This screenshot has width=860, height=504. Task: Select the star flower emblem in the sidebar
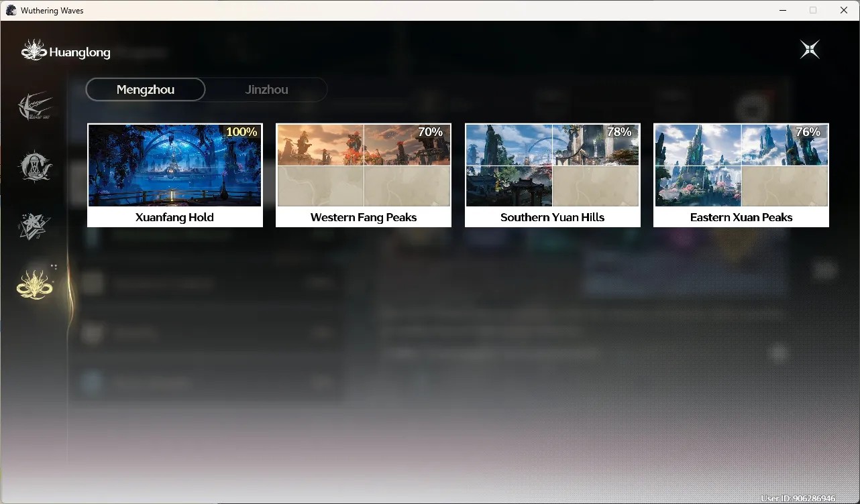coord(34,226)
